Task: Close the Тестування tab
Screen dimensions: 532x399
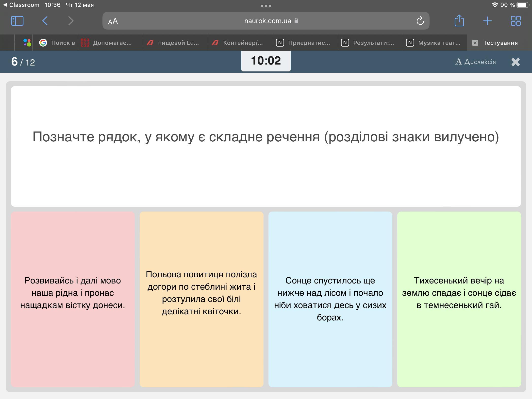Action: tap(475, 43)
